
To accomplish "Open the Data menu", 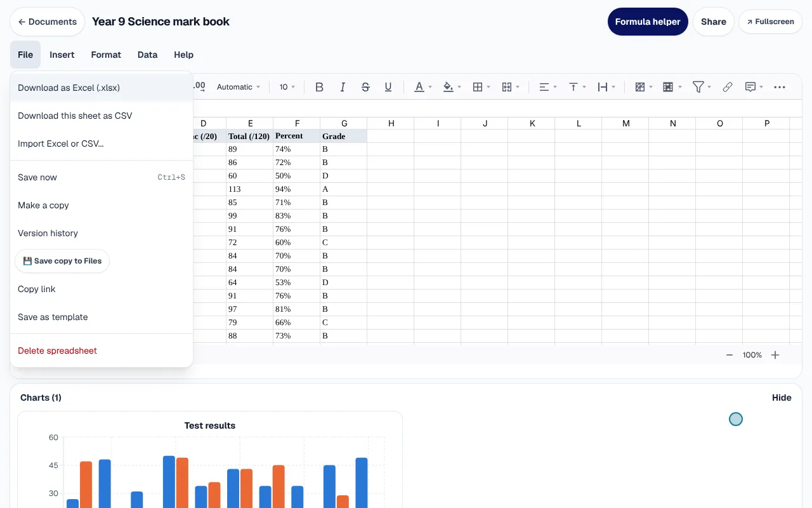I will [147, 55].
